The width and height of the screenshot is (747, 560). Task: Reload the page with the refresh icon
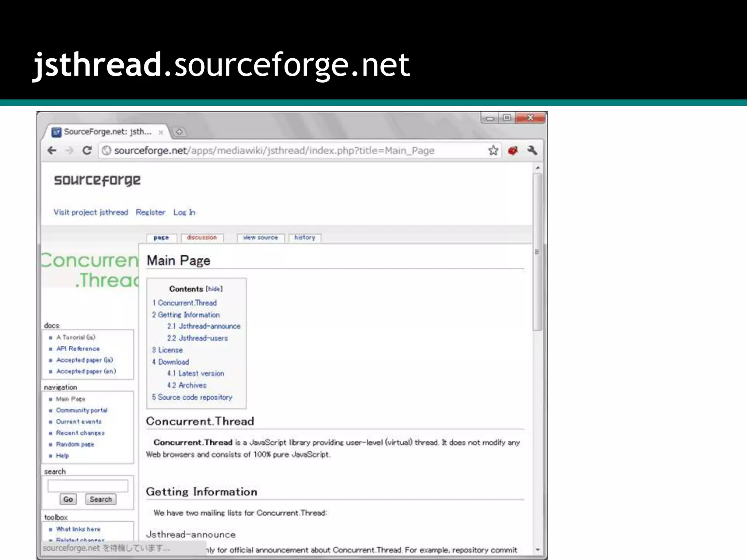pyautogui.click(x=87, y=150)
